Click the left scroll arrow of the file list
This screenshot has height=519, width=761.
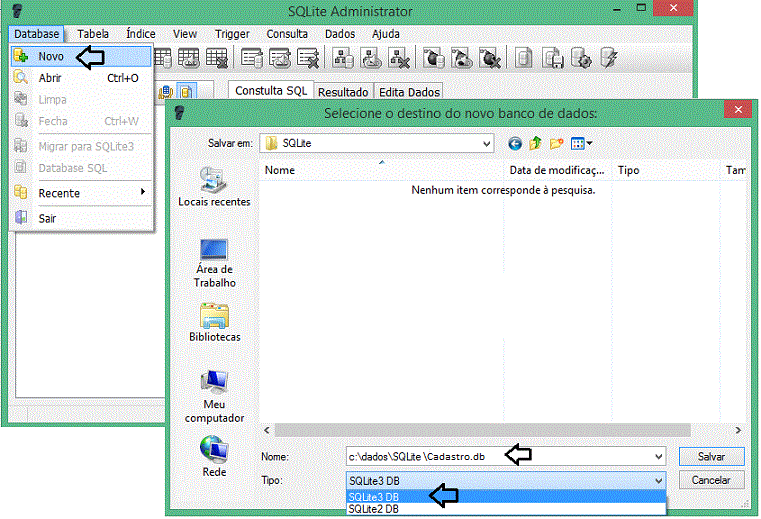point(266,430)
